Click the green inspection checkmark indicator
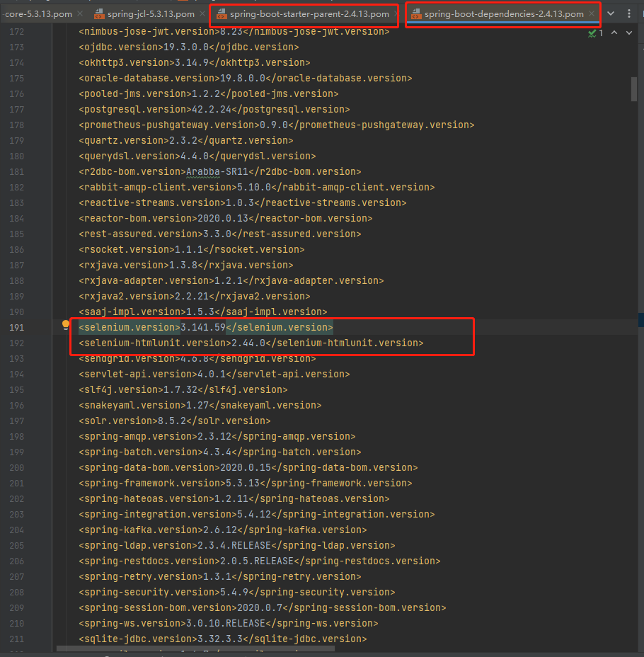 pyautogui.click(x=592, y=33)
